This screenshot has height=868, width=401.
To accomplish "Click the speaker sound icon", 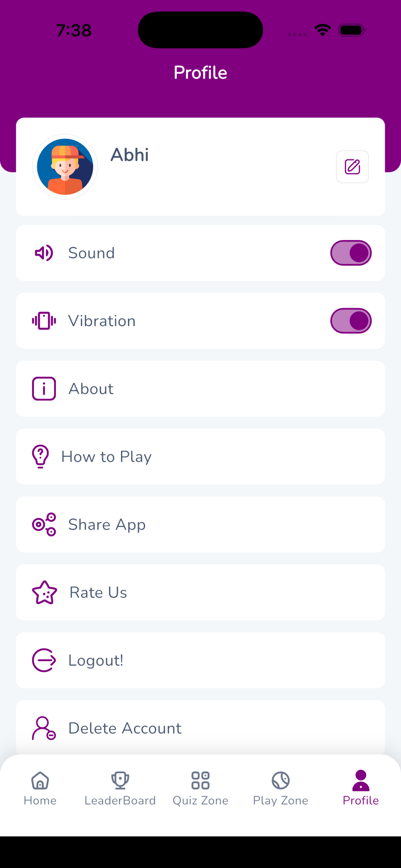I will pyautogui.click(x=44, y=253).
